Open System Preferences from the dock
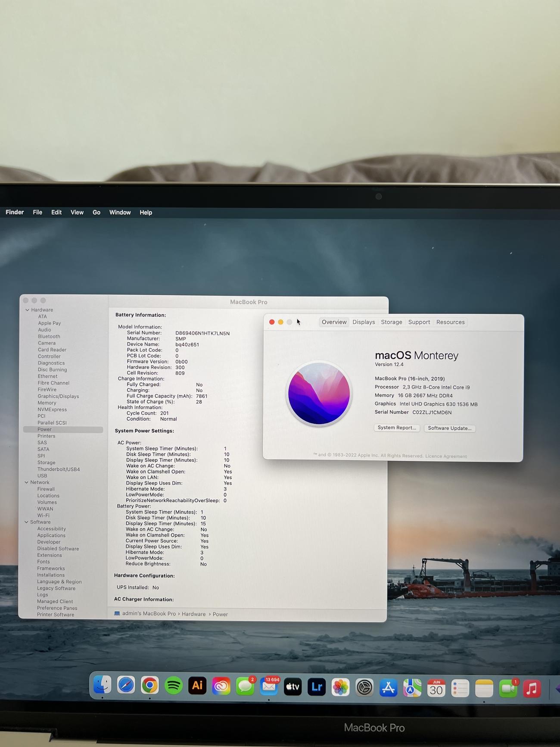Viewport: 560px width, 747px height. (364, 688)
